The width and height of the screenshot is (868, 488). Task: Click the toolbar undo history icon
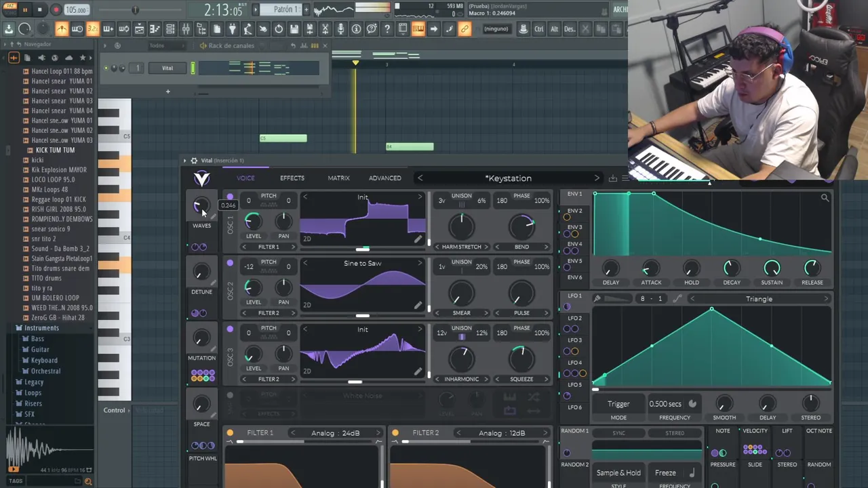pos(279,29)
